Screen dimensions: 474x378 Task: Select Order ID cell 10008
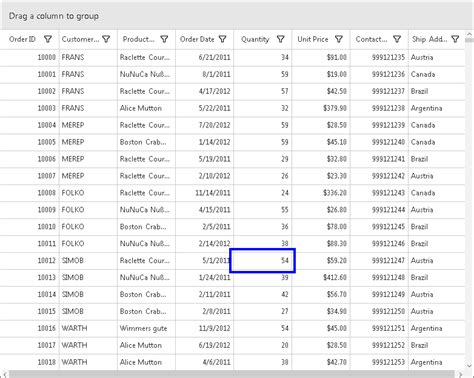click(29, 193)
